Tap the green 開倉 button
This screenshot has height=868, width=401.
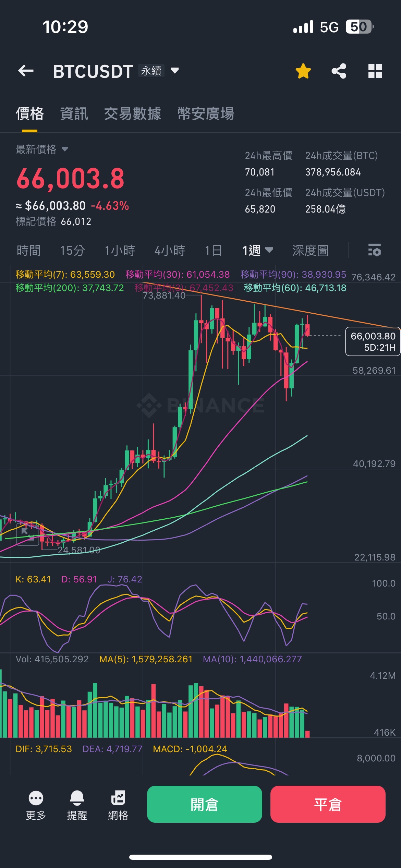(205, 804)
